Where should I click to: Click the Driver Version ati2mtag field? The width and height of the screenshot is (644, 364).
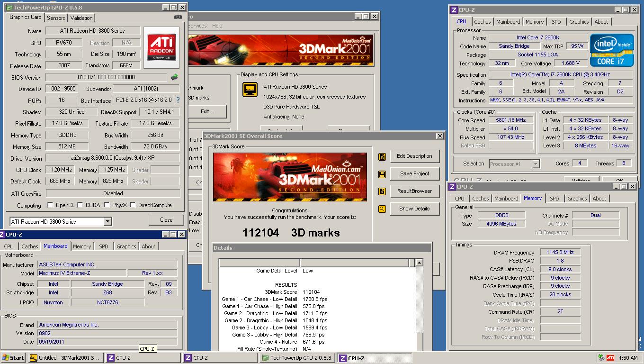(113, 158)
